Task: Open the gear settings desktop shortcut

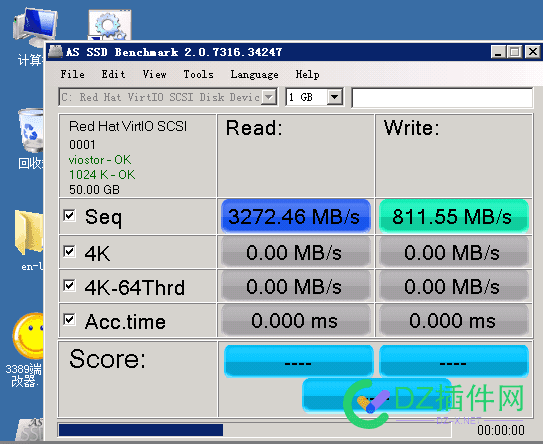Action: [x=109, y=25]
